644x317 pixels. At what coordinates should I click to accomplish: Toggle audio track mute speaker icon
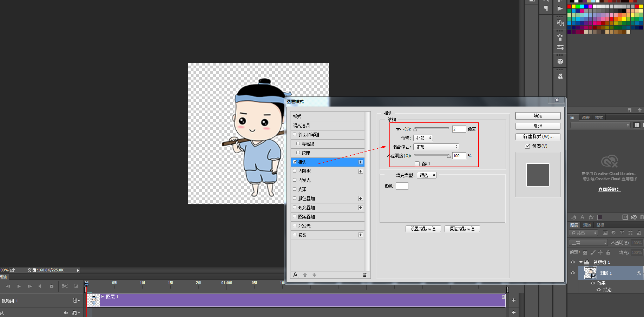(x=66, y=313)
